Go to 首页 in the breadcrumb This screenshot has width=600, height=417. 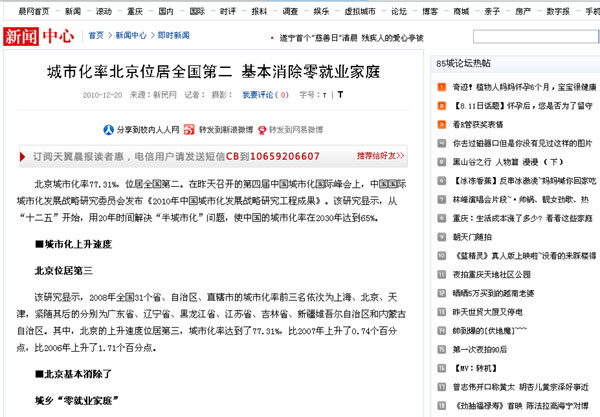pyautogui.click(x=95, y=35)
